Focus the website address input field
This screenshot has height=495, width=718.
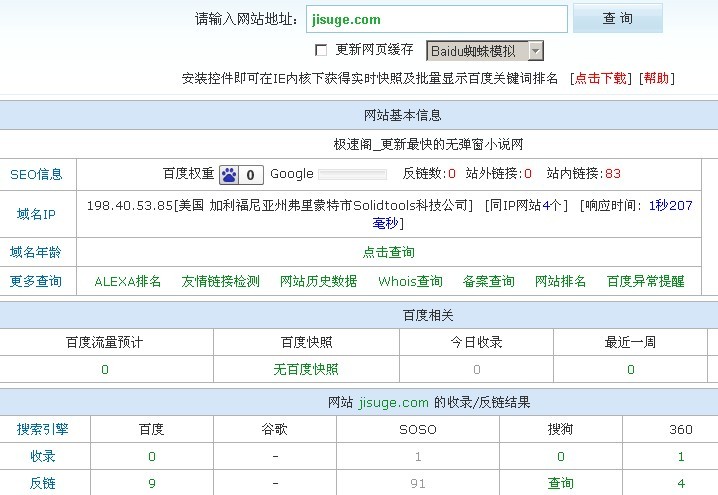(x=437, y=19)
